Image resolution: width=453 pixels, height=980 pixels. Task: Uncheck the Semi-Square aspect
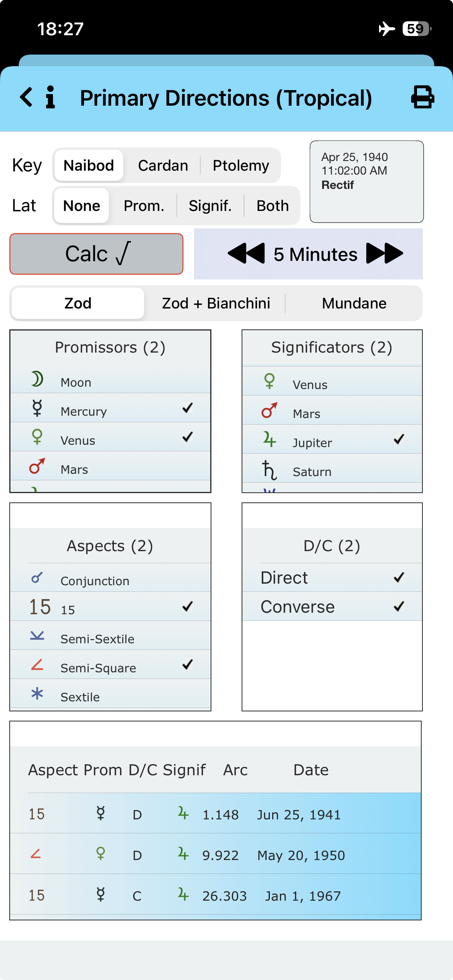[187, 665]
